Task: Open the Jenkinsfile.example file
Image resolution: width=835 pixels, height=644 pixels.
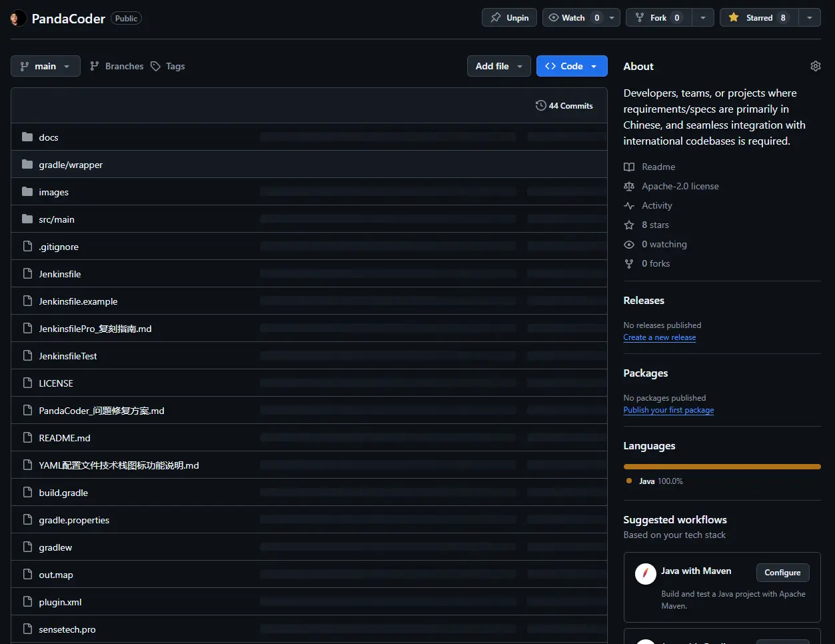Action: click(x=78, y=301)
